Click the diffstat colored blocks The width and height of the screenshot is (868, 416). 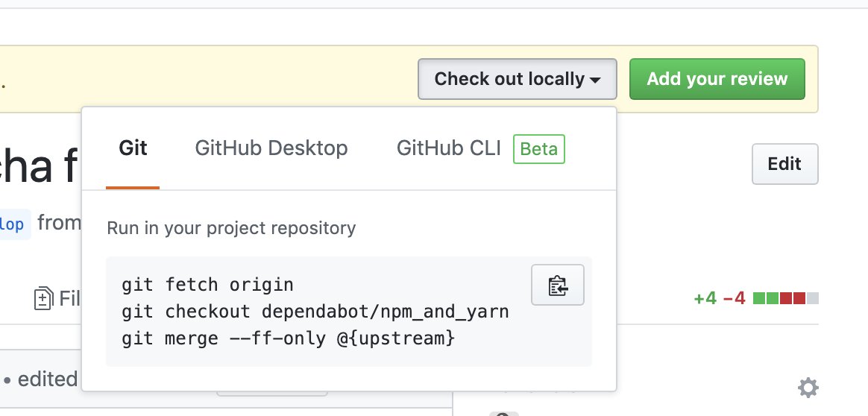785,299
